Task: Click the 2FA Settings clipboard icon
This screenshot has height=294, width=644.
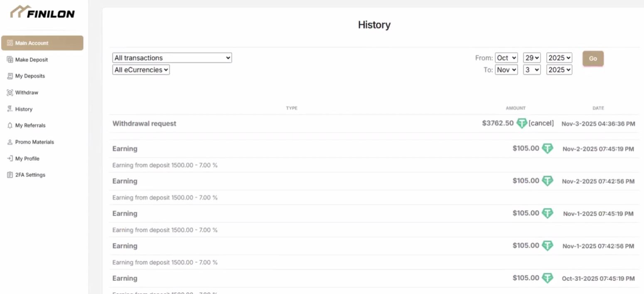Action: (x=10, y=175)
